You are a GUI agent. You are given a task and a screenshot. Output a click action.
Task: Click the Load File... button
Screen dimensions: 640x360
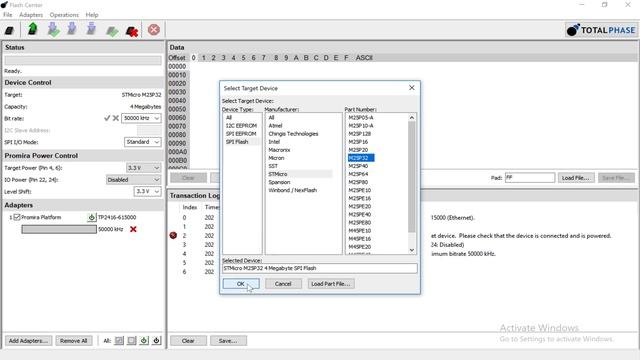point(575,178)
